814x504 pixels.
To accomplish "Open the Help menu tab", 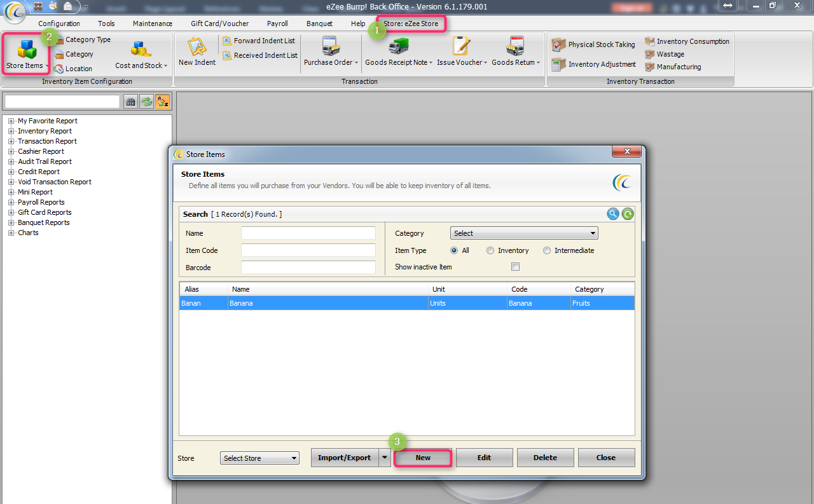I will coord(358,24).
